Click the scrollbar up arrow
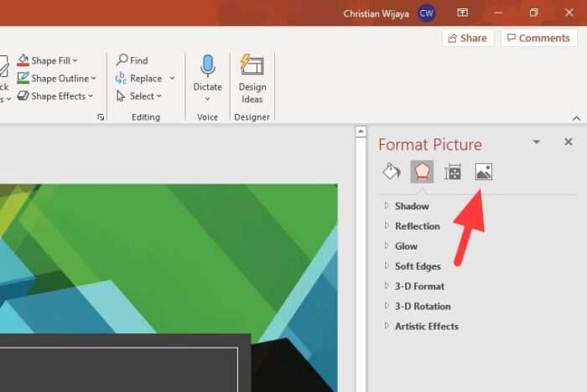The image size is (587, 392). [x=361, y=132]
